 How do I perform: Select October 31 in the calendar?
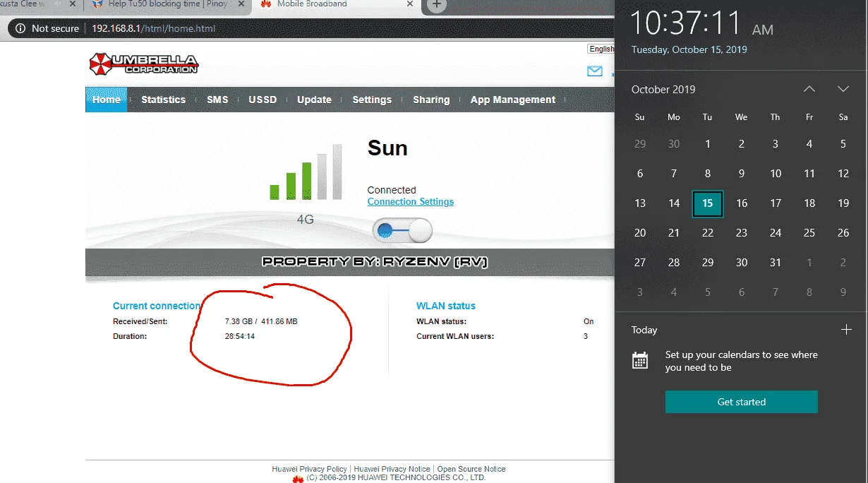click(776, 263)
